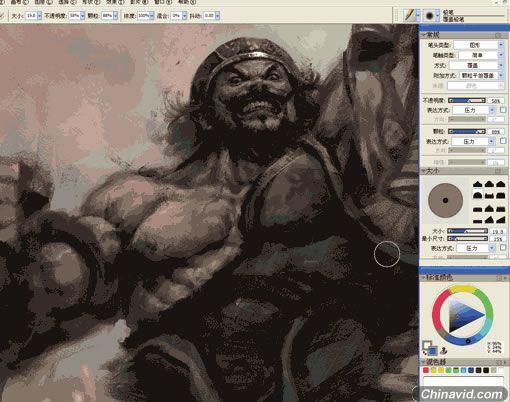This screenshot has width=510, height=402.
Task: Select the middle brush tip profile, top row
Action: coord(489,184)
